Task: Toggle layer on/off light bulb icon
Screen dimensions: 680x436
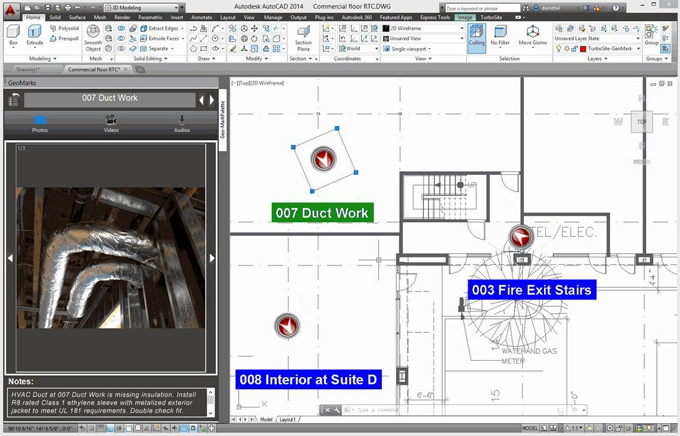Action: click(559, 49)
